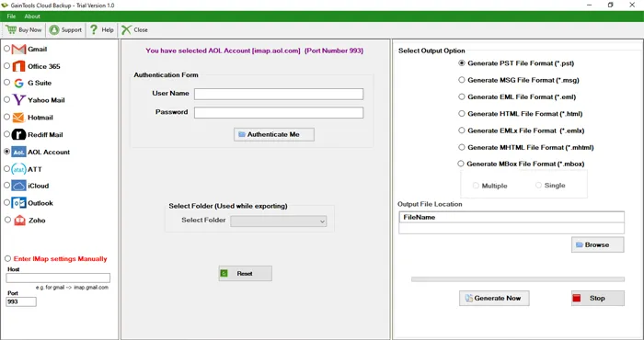Click the green X Close icon
The width and height of the screenshot is (644, 340).
point(126,29)
